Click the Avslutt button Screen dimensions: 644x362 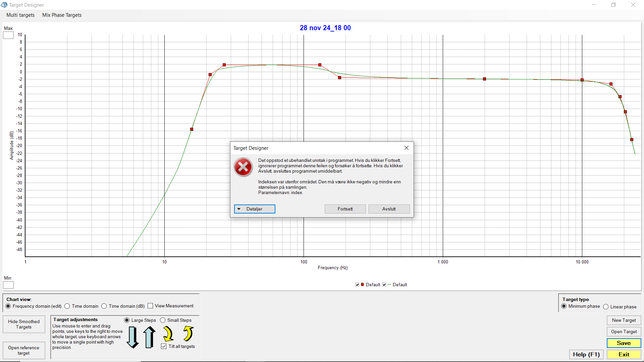point(389,209)
